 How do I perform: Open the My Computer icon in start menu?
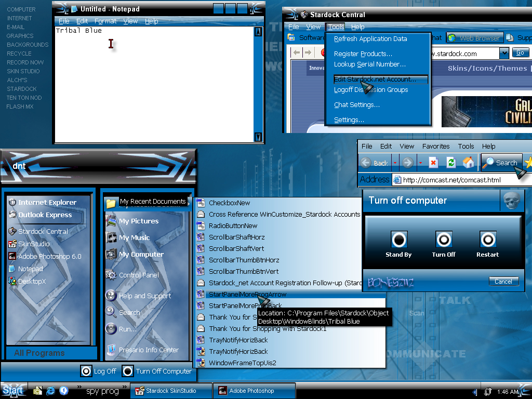[111, 254]
